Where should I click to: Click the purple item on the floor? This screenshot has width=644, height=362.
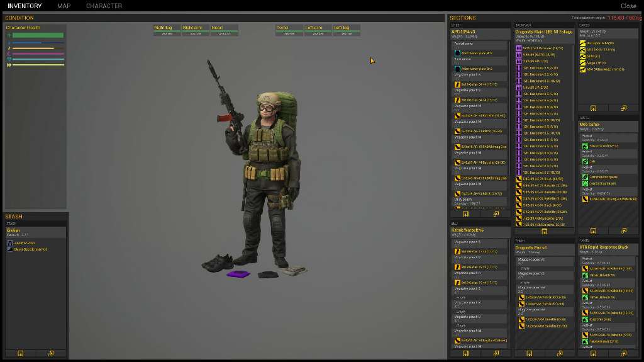(238, 274)
